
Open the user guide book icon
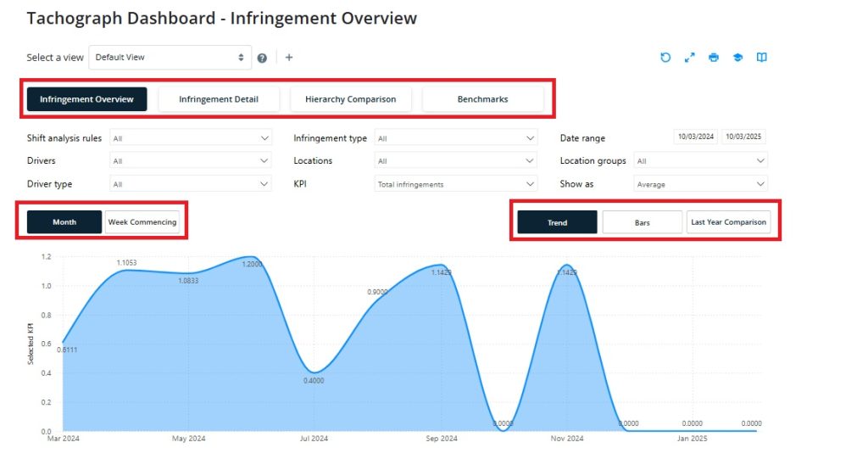(x=762, y=57)
